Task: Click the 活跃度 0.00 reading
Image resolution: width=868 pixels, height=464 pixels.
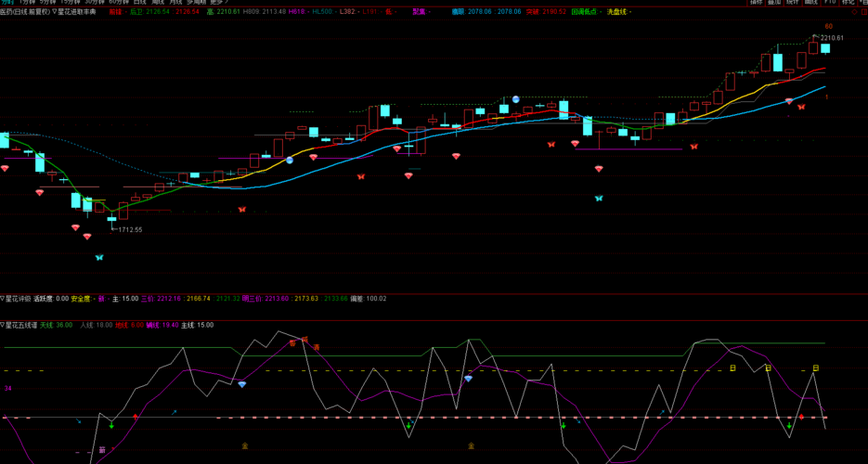Action: coord(51,299)
